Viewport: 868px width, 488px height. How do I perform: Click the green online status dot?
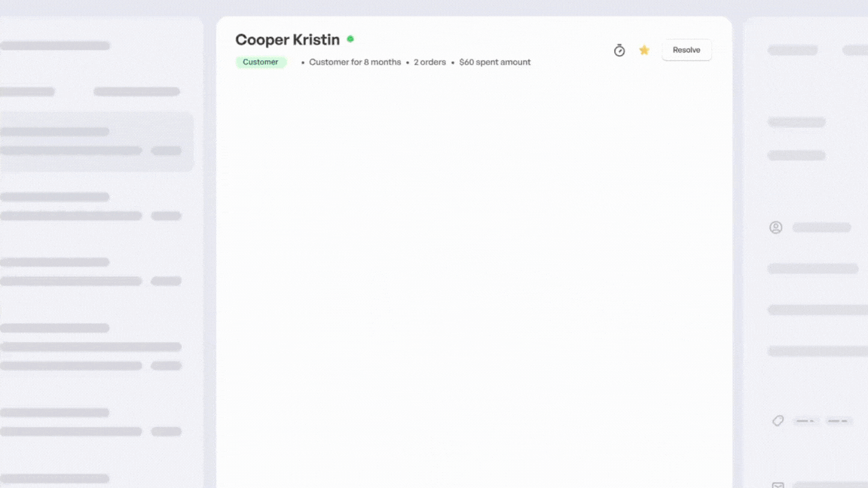(x=350, y=39)
